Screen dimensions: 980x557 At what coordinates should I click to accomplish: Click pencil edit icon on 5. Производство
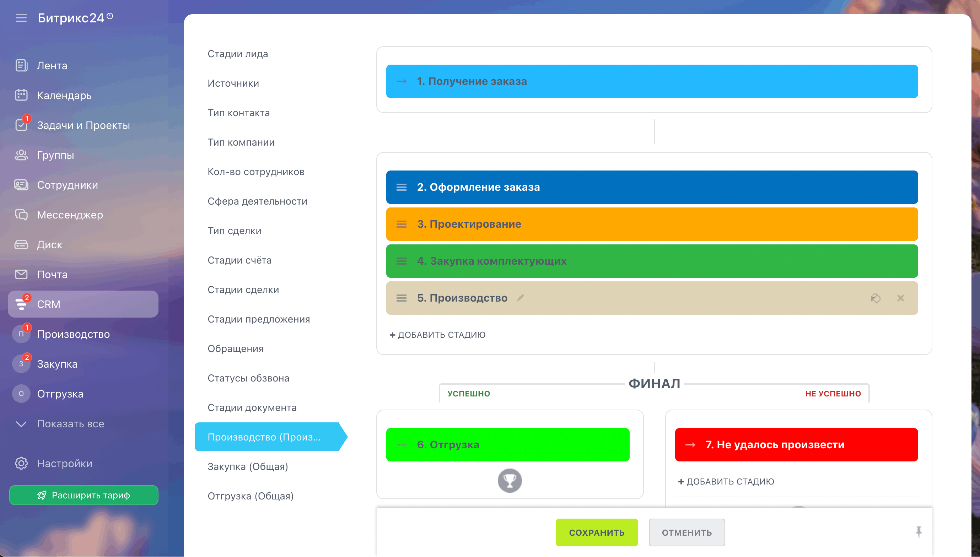coord(521,298)
